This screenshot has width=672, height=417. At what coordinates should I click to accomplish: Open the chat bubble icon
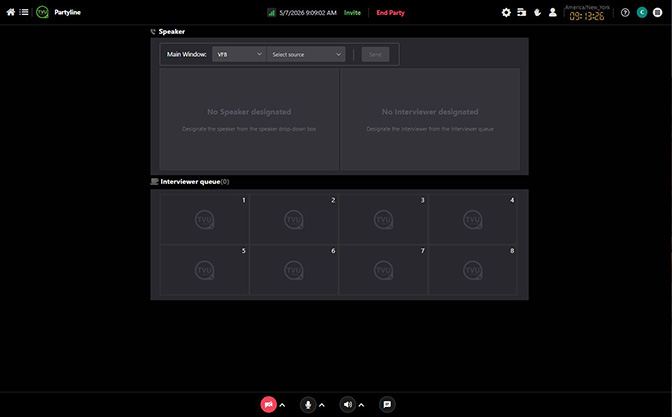pos(387,404)
